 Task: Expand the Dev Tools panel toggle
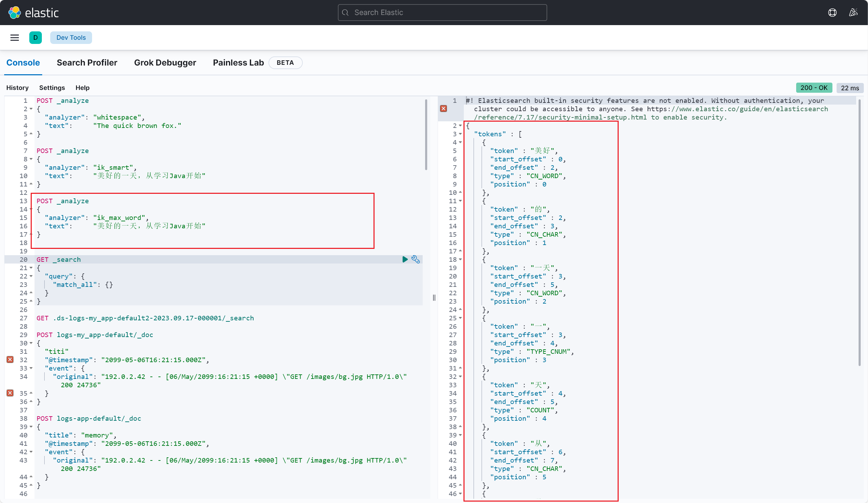click(14, 38)
